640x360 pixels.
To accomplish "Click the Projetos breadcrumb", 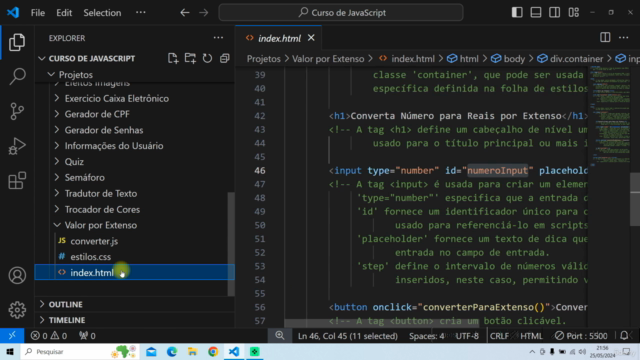I will (264, 59).
